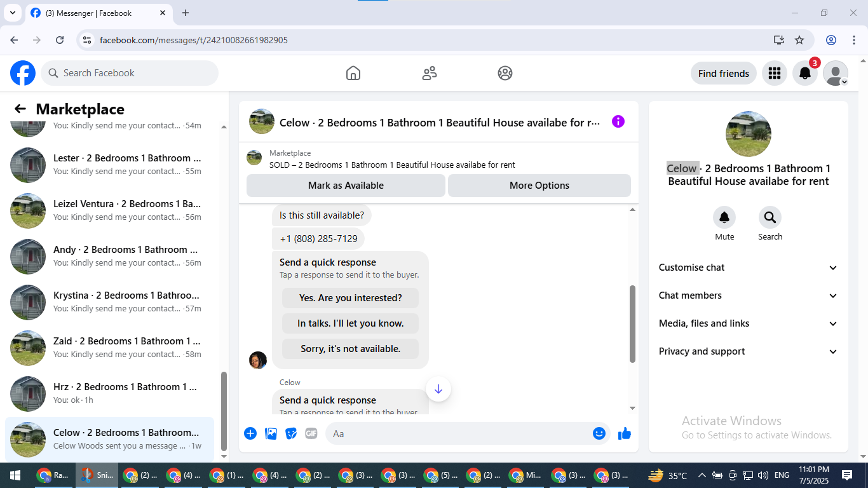
Task: Choose a sticker icon in composer
Action: 292,433
